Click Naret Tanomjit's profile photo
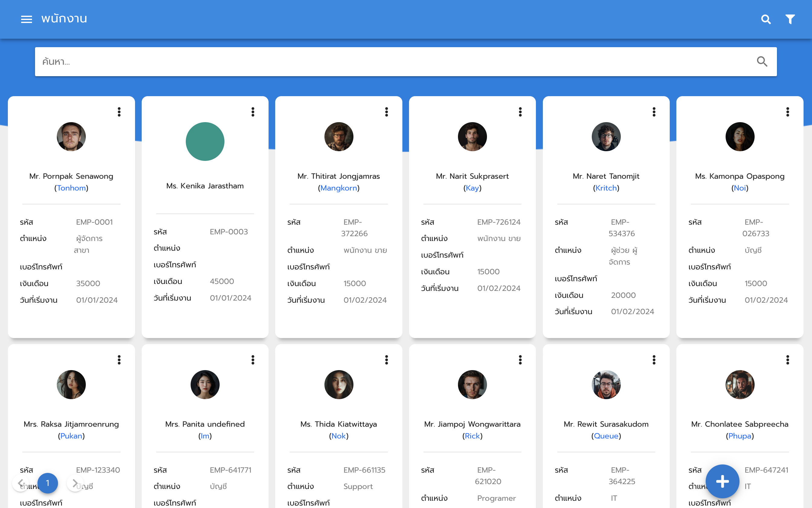The width and height of the screenshot is (812, 508). click(x=606, y=137)
